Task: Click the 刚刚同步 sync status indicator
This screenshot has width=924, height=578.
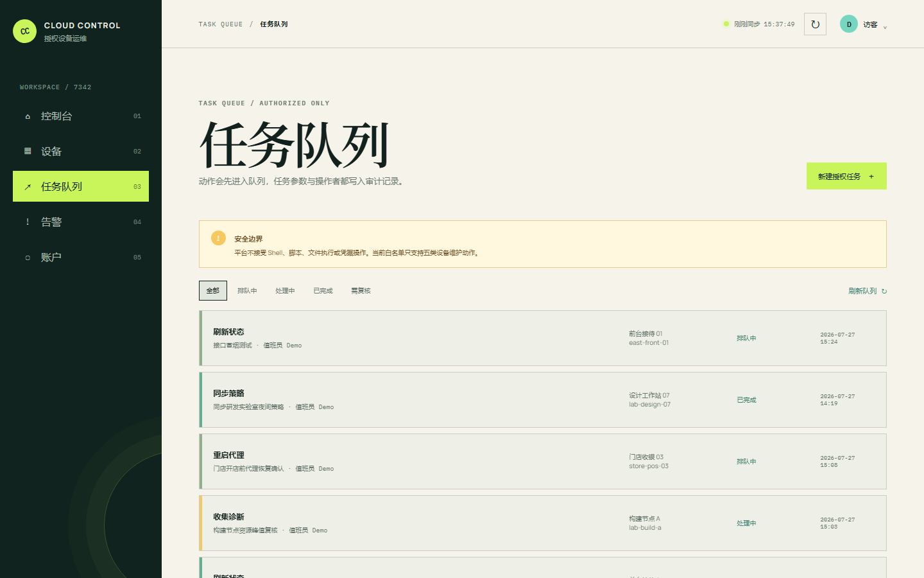Action: pos(759,24)
